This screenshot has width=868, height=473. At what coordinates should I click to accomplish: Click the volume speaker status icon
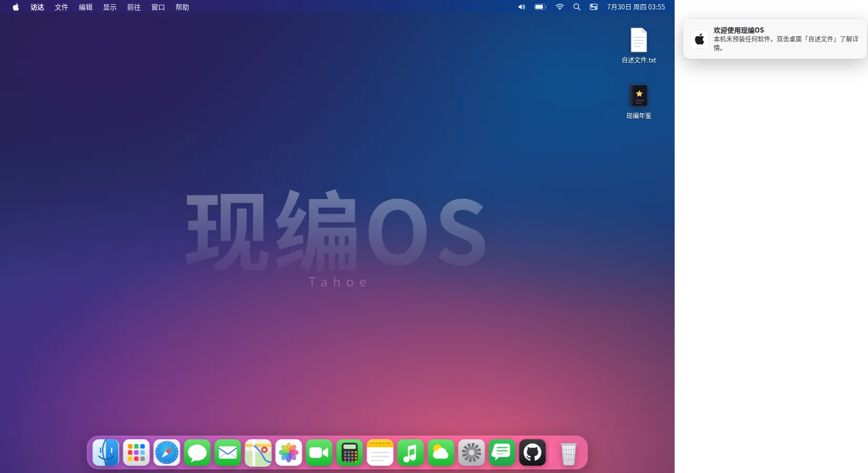pos(522,7)
